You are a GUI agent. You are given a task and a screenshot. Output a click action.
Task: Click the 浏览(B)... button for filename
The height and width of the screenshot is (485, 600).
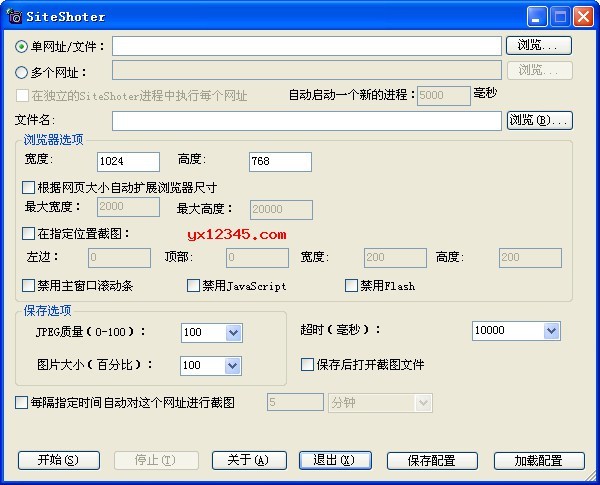coord(540,121)
